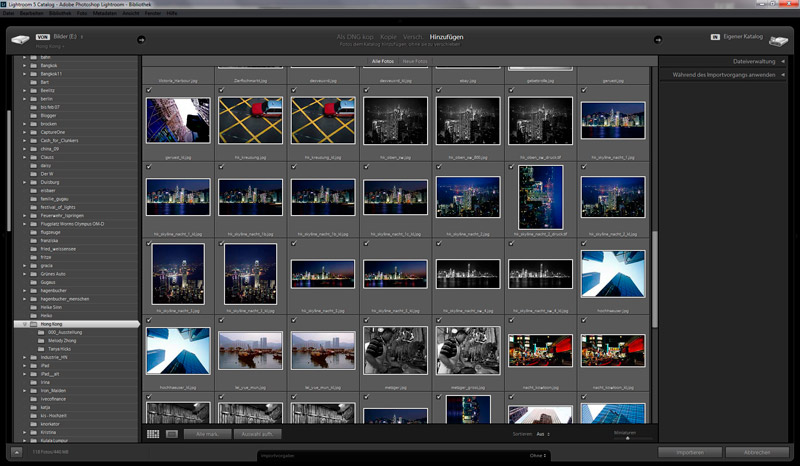Select the Neue Fotos tab
Viewport: 800px width, 466px height.
click(x=413, y=62)
